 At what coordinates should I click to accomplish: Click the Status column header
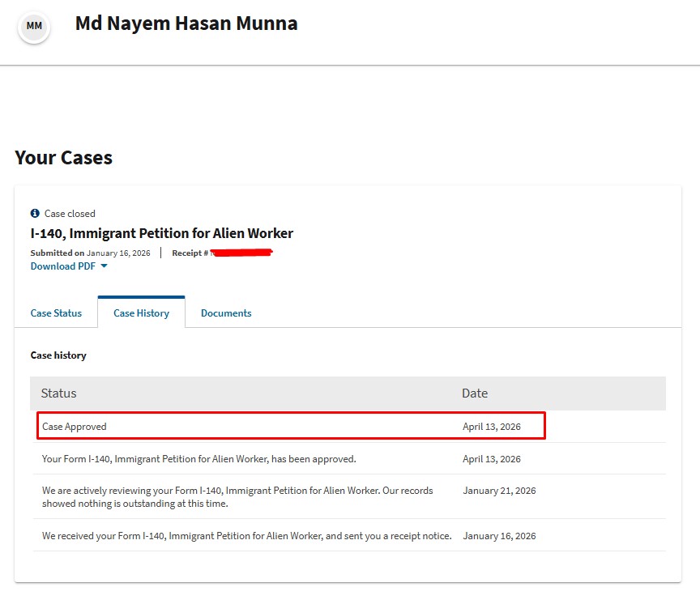59,393
